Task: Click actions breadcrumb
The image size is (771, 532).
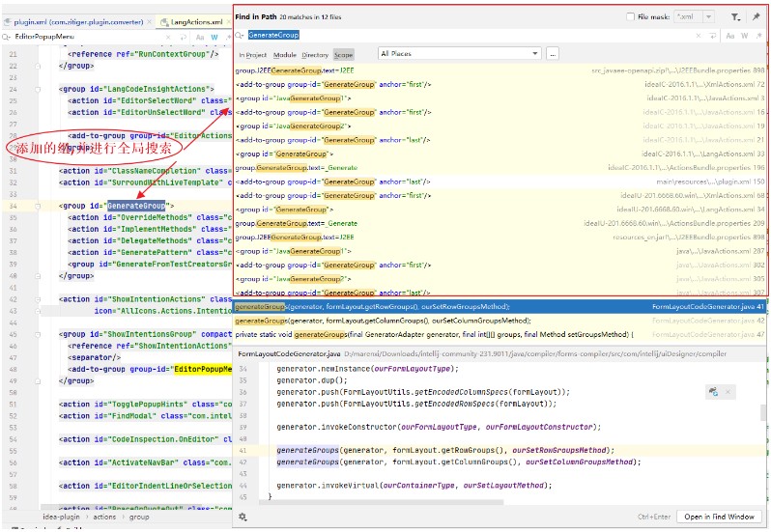Action: (104, 517)
